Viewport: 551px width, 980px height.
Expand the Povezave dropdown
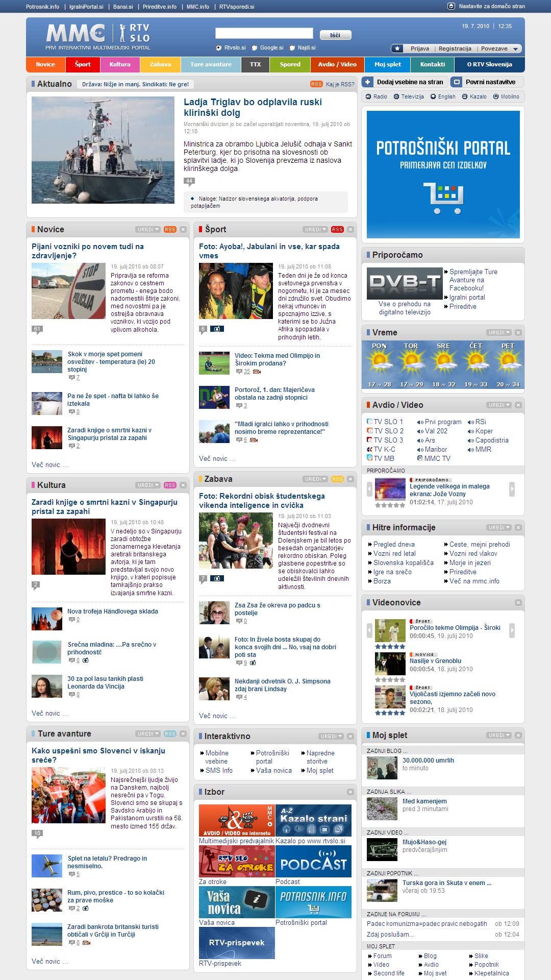pyautogui.click(x=515, y=49)
